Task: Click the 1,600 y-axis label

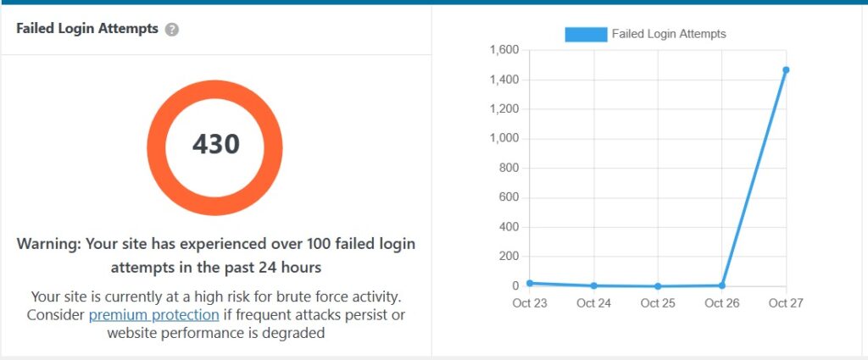Action: [504, 51]
